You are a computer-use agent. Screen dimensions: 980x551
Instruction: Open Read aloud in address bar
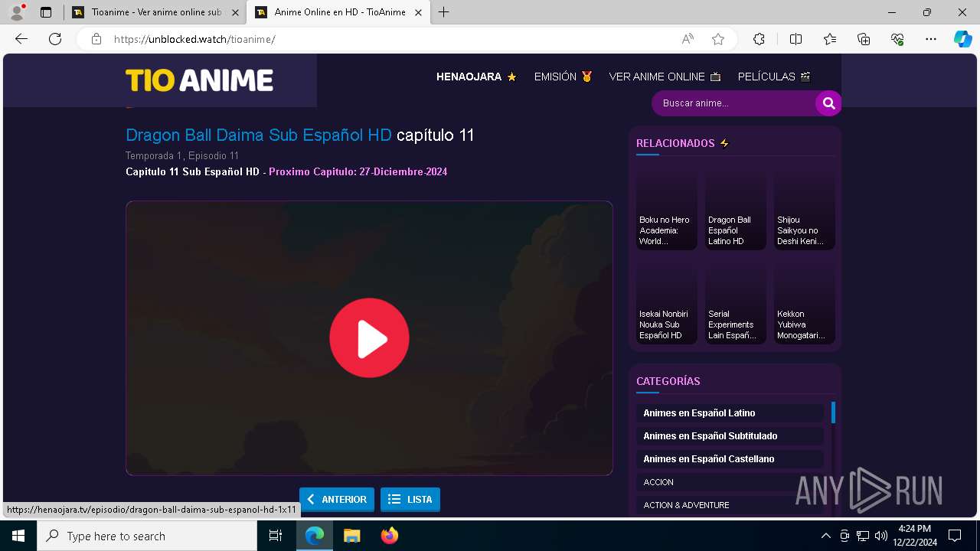[x=688, y=39]
